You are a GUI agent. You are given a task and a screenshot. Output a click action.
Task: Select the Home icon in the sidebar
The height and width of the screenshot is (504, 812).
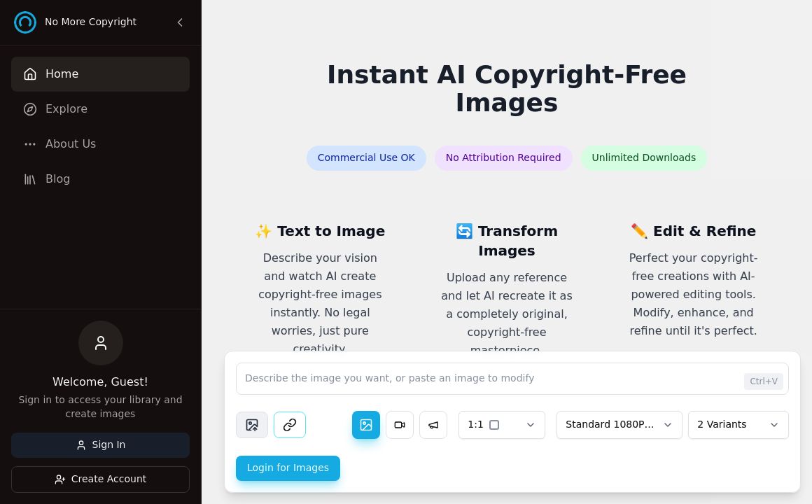29,73
